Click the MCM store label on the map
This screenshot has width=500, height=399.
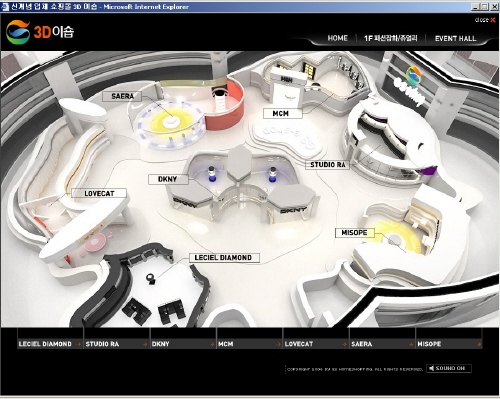click(282, 113)
